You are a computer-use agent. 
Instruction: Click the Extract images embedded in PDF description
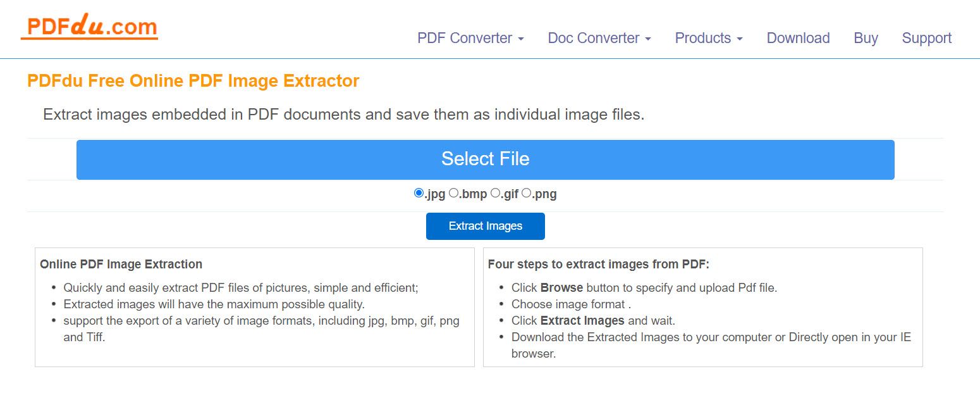pos(343,115)
